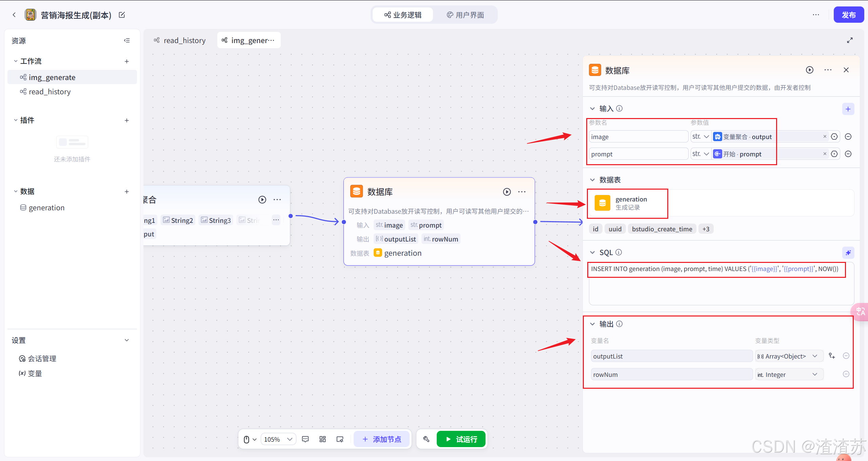Collapse the 工作流 tree group
The height and width of the screenshot is (461, 868).
click(x=16, y=61)
